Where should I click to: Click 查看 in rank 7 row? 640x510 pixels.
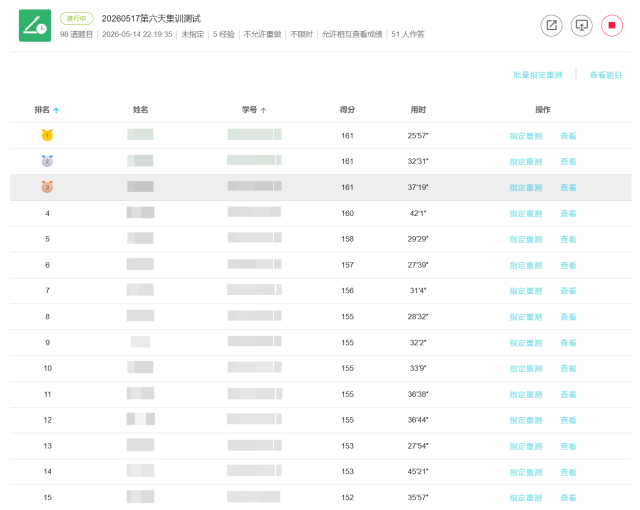[x=568, y=291]
